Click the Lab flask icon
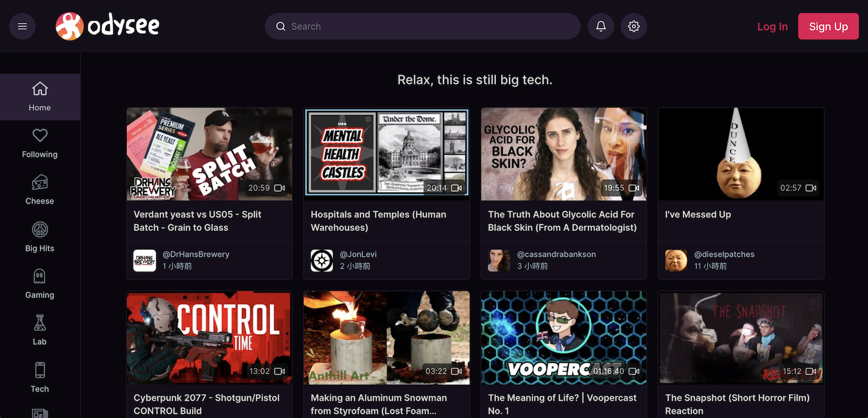The width and height of the screenshot is (868, 418). click(x=40, y=323)
